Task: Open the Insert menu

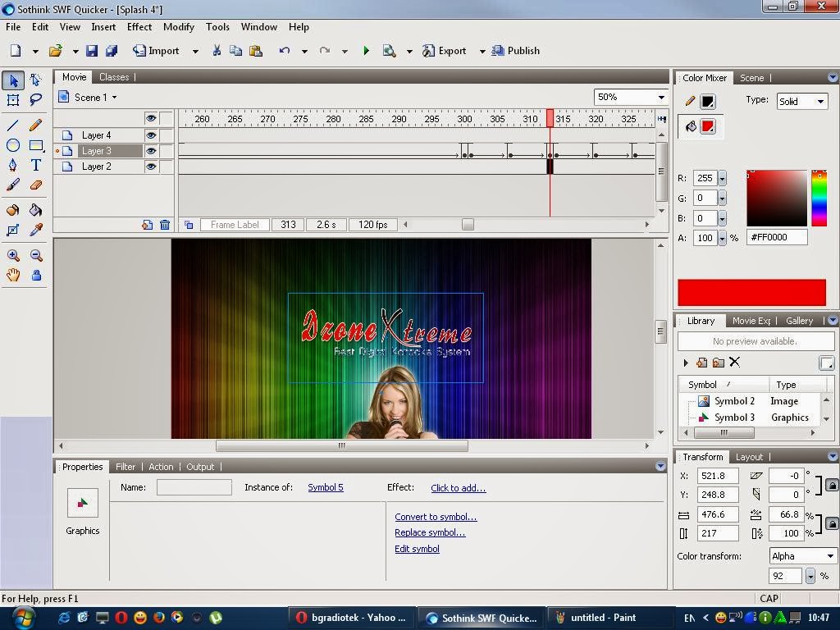Action: [x=103, y=27]
